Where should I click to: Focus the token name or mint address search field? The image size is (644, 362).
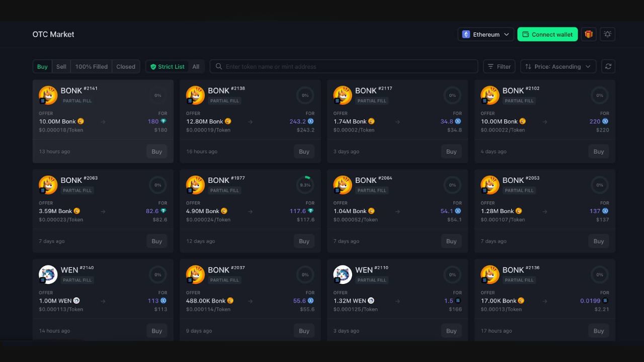click(x=344, y=66)
